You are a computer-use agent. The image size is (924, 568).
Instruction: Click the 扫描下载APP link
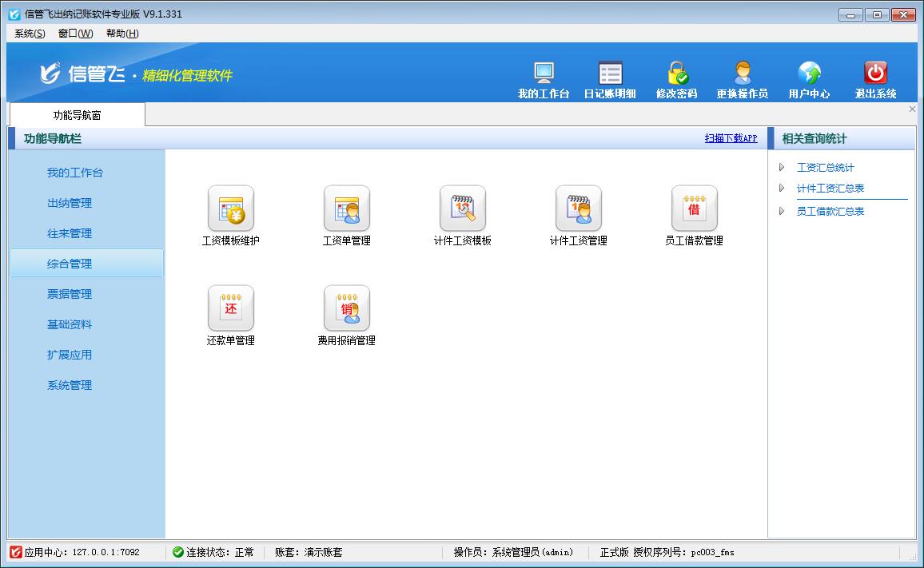tap(731, 138)
